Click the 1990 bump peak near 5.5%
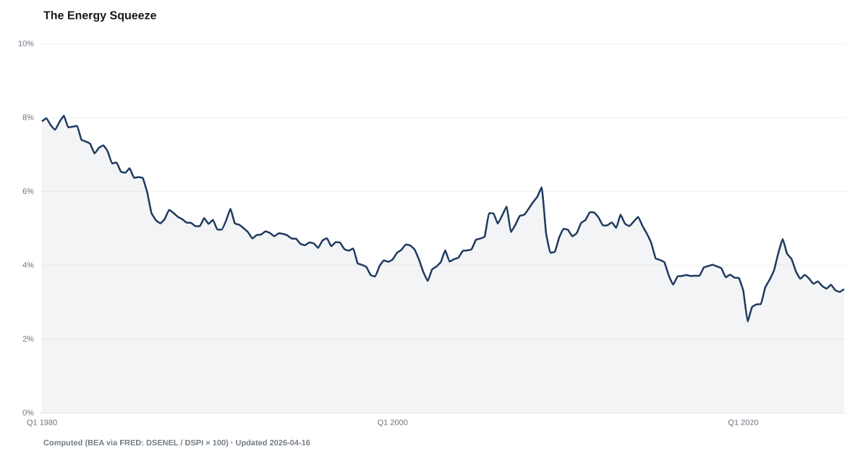This screenshot has width=868, height=456. tap(231, 208)
